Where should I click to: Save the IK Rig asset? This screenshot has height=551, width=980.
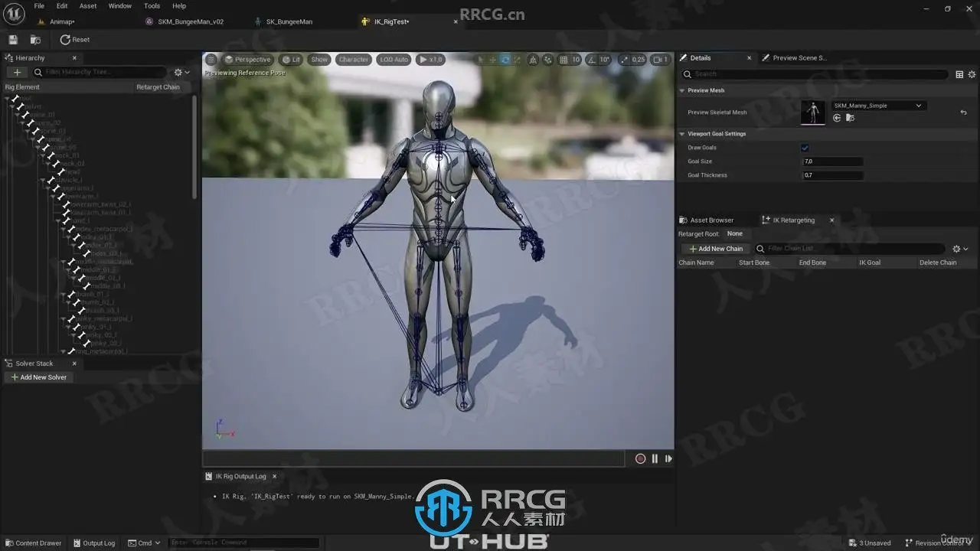[13, 40]
